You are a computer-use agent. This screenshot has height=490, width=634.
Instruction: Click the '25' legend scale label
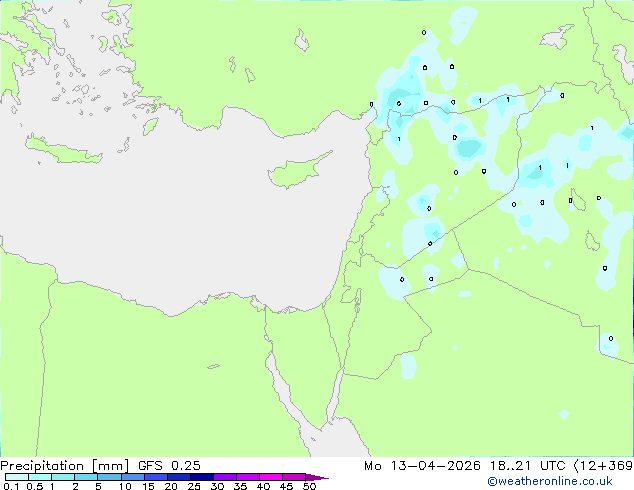(194, 486)
